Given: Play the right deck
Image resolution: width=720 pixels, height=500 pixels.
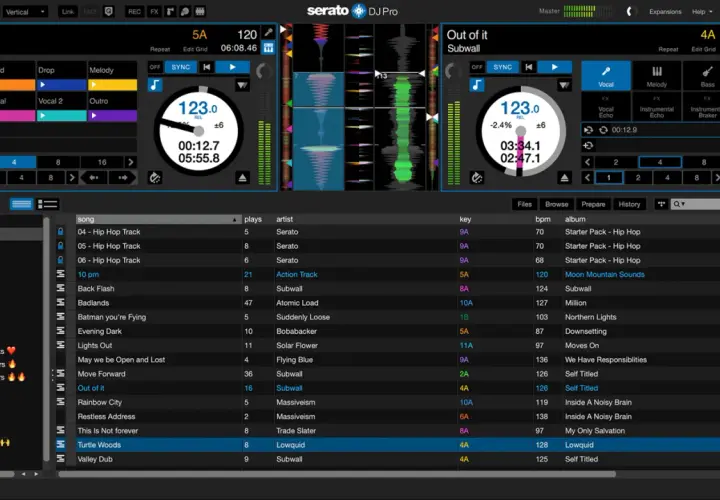Looking at the screenshot, I should click(x=555, y=67).
